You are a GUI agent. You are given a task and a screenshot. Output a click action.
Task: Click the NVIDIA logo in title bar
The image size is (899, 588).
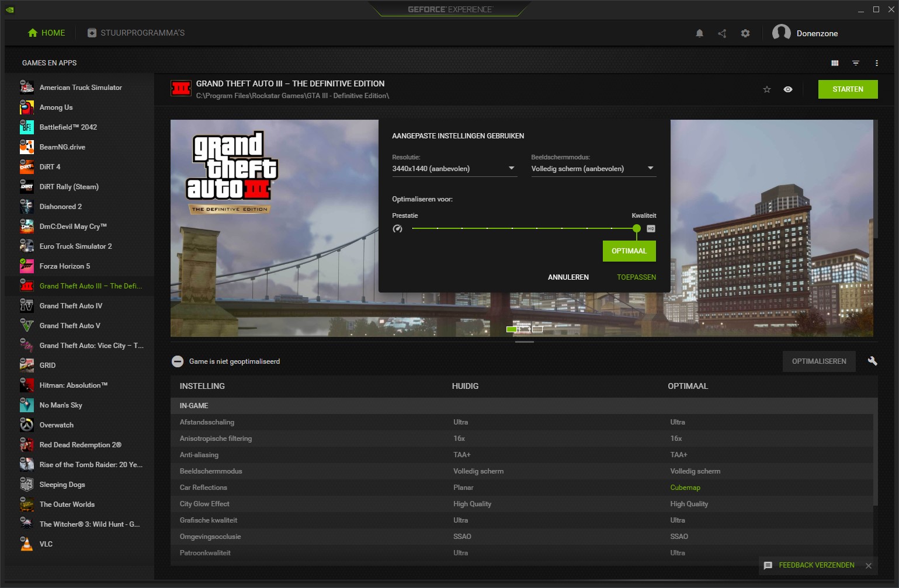click(9, 9)
